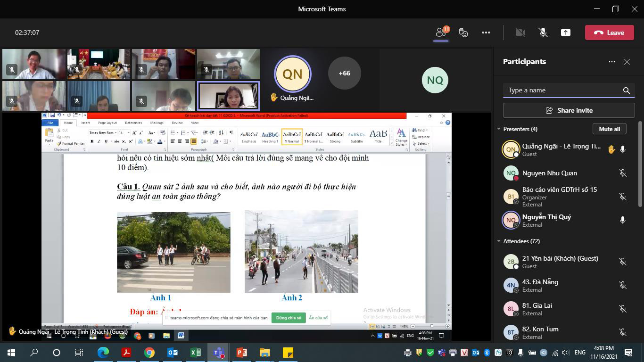Unmute the microphone in meeting toolbar

[543, 33]
